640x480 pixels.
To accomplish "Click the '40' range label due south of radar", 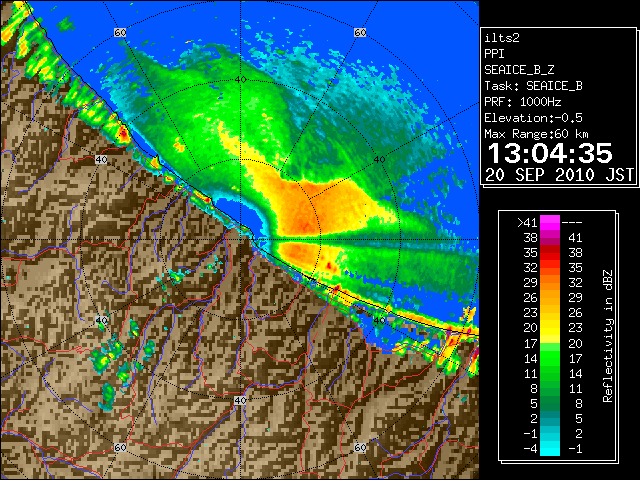I will pos(240,400).
